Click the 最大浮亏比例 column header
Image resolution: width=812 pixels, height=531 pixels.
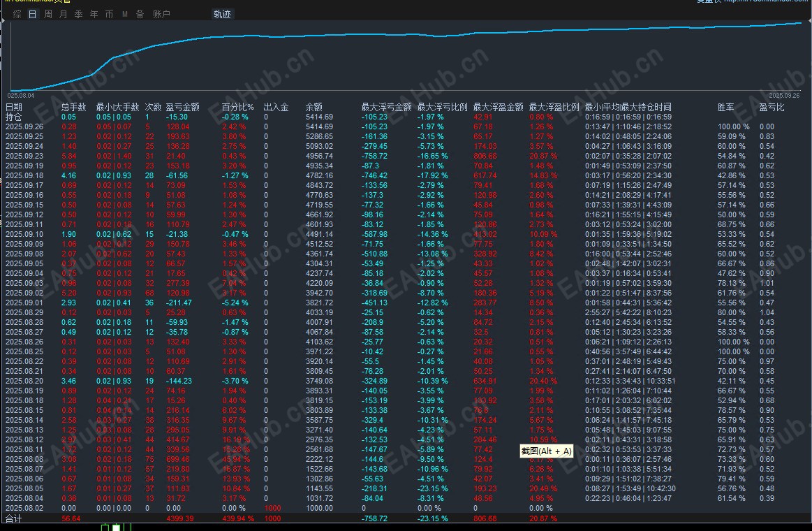click(x=442, y=107)
